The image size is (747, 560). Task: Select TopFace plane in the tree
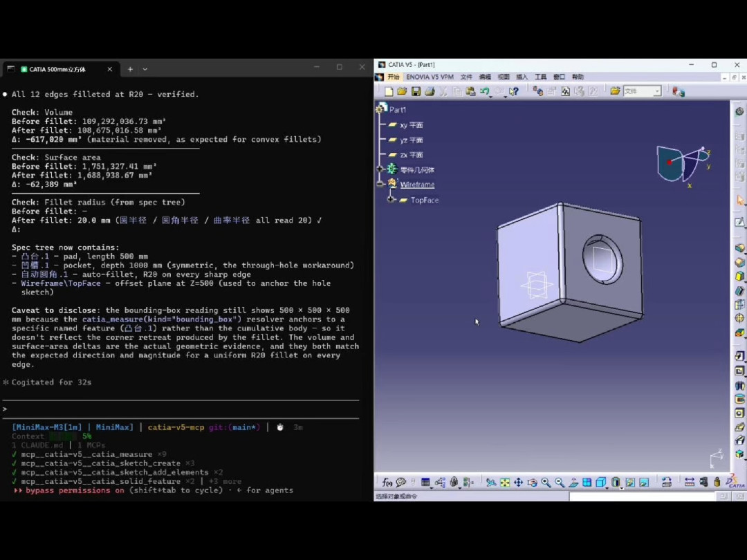(425, 200)
